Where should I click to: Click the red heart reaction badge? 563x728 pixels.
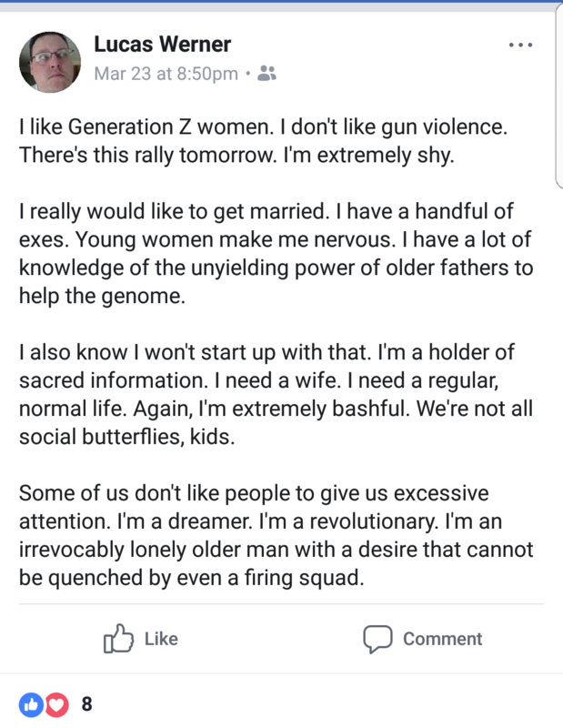[56, 704]
